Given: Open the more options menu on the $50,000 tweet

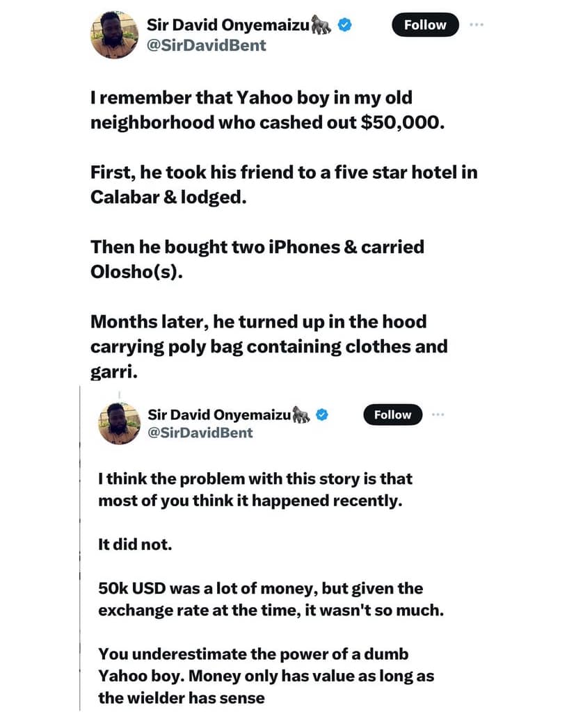Looking at the screenshot, I should pyautogui.click(x=476, y=24).
